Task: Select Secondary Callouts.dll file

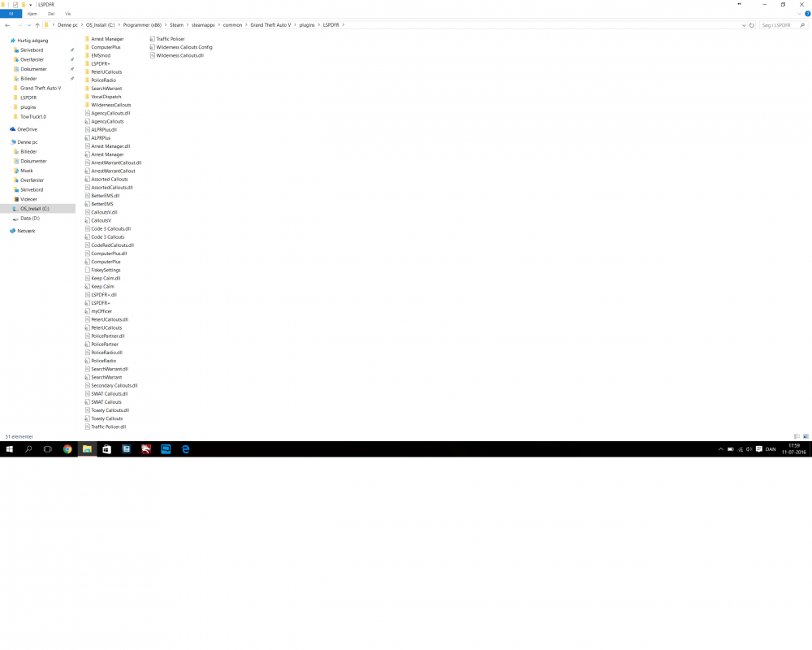Action: click(114, 386)
